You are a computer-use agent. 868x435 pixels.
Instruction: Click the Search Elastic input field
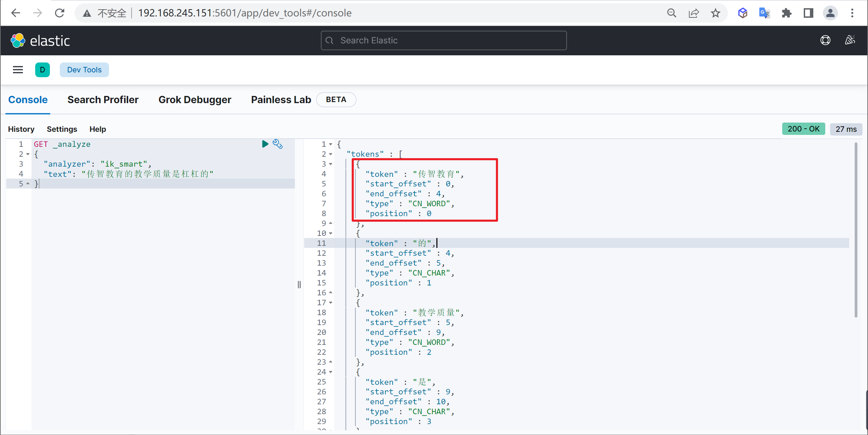tap(444, 41)
